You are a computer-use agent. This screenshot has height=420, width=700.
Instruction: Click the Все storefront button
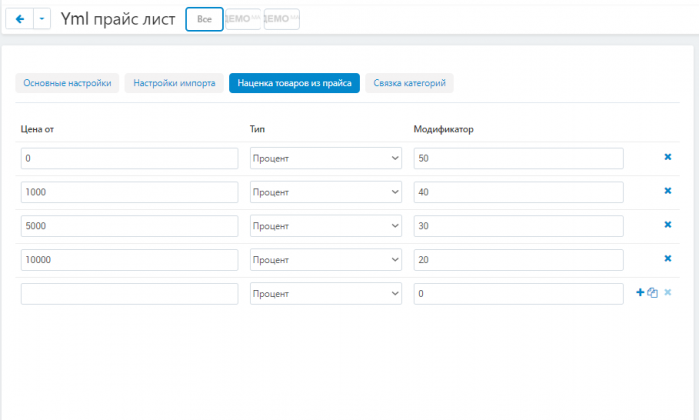204,19
